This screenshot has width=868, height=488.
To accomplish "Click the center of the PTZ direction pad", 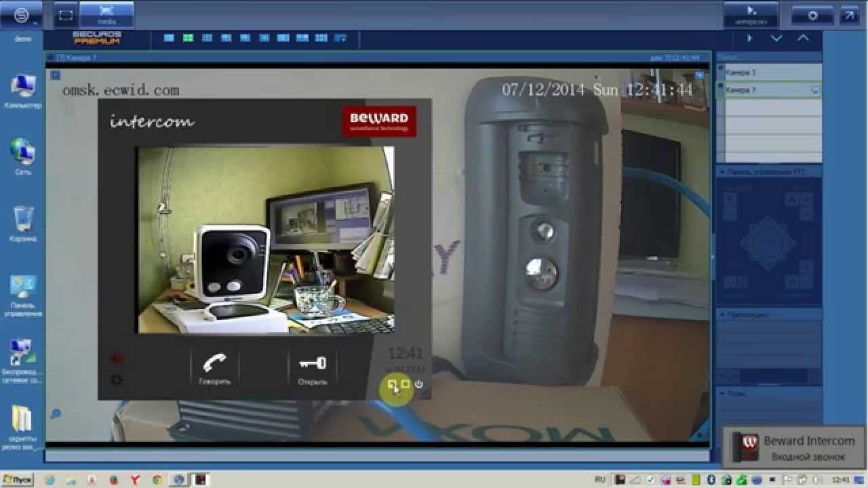I will [x=768, y=244].
